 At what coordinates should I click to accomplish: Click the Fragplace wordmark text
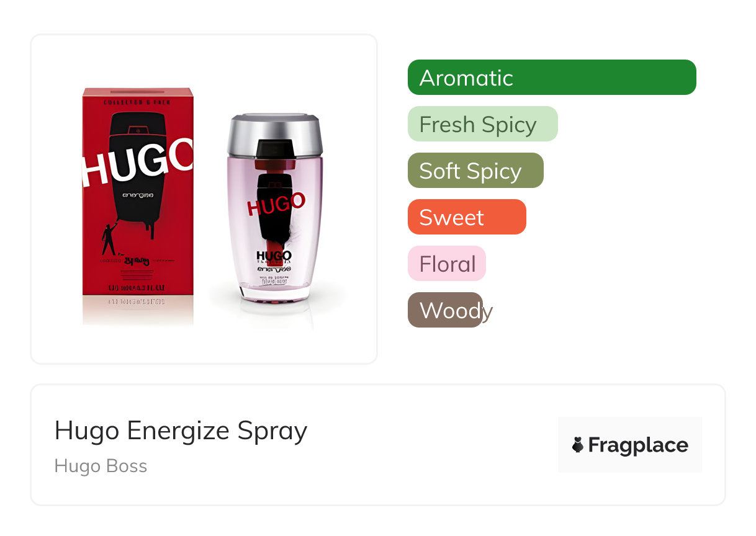[638, 445]
